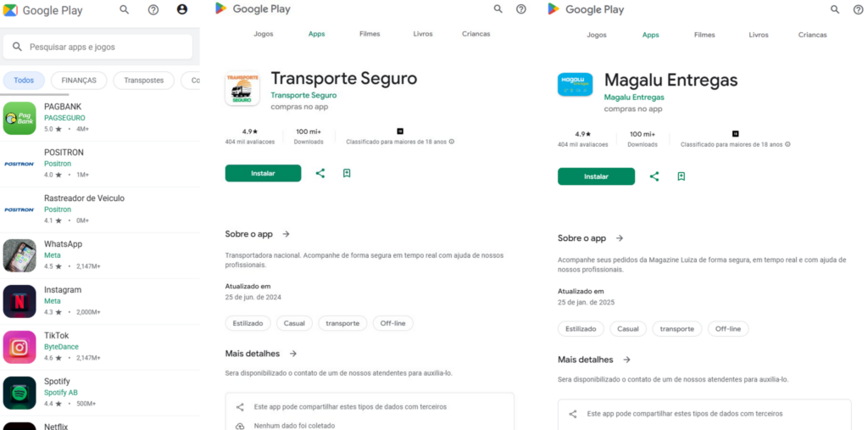Screen dimensions: 868x430
Task: Select the FINANÇAS filter chip
Action: tap(79, 81)
